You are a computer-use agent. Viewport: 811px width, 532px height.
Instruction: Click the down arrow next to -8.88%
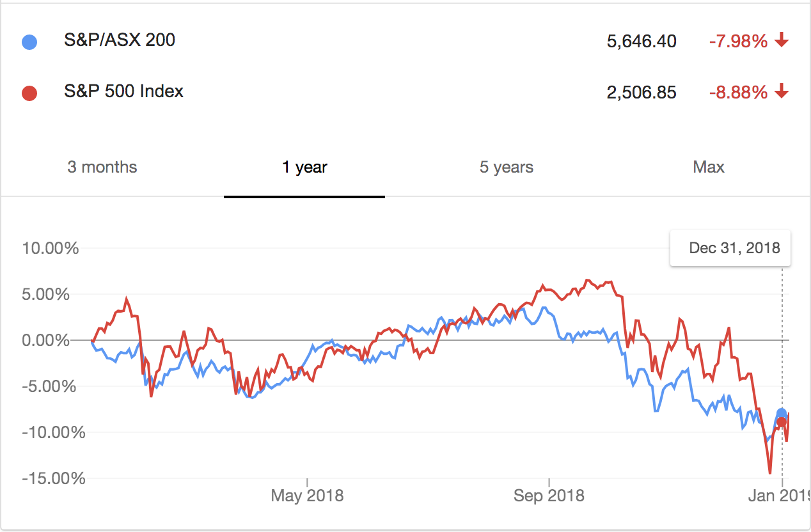click(x=781, y=93)
